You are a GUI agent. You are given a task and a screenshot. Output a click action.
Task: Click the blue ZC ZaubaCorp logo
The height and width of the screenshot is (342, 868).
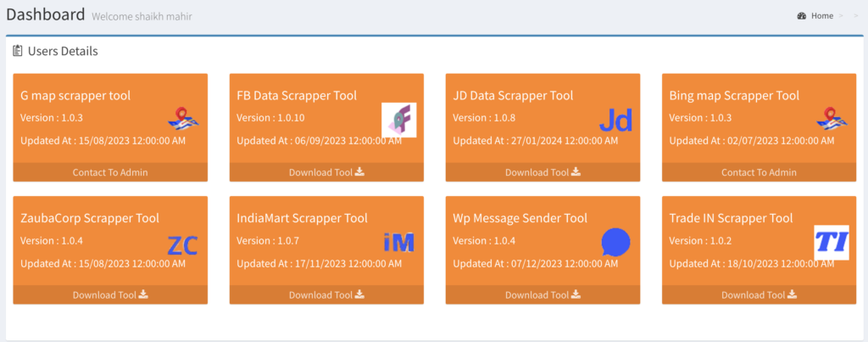(183, 245)
